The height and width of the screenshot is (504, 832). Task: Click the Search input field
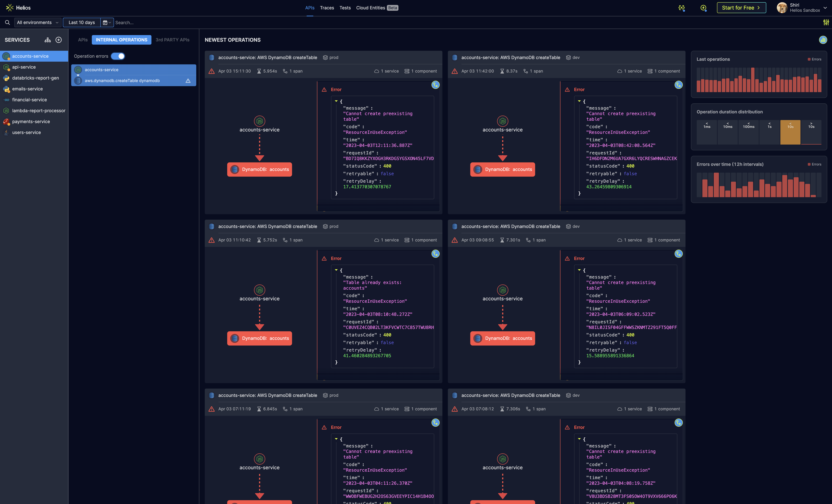tap(466, 22)
